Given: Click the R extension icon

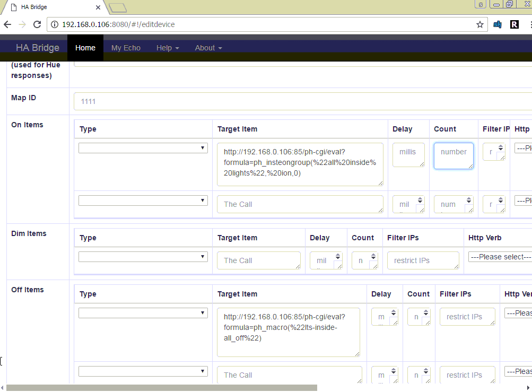Looking at the screenshot, I should (x=514, y=24).
